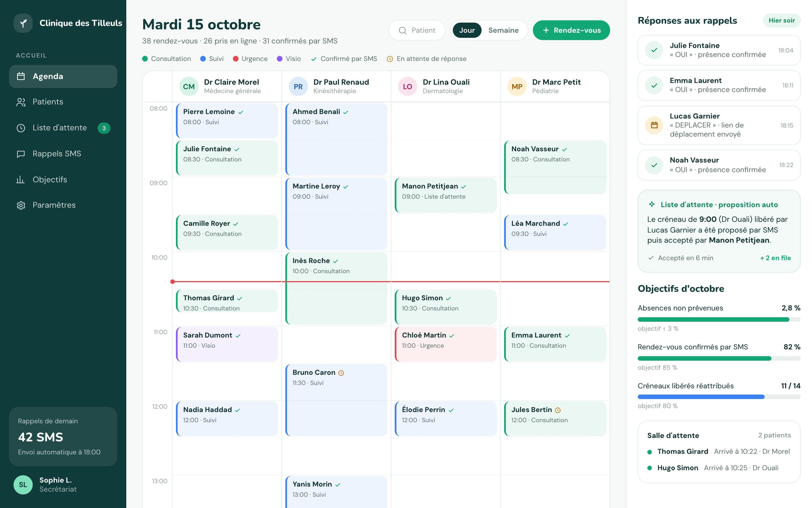This screenshot has height=508, width=812.
Task: Switch to Semaine view
Action: coord(503,30)
